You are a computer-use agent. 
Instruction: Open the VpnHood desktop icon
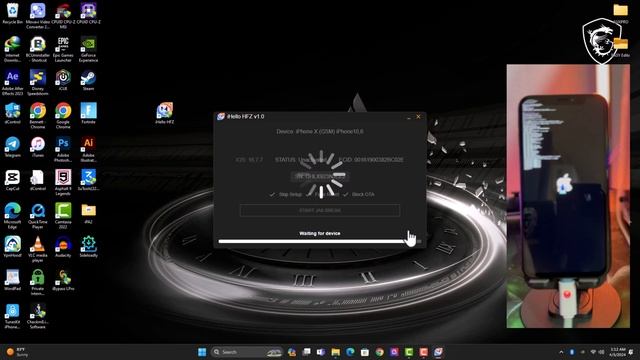[12, 247]
